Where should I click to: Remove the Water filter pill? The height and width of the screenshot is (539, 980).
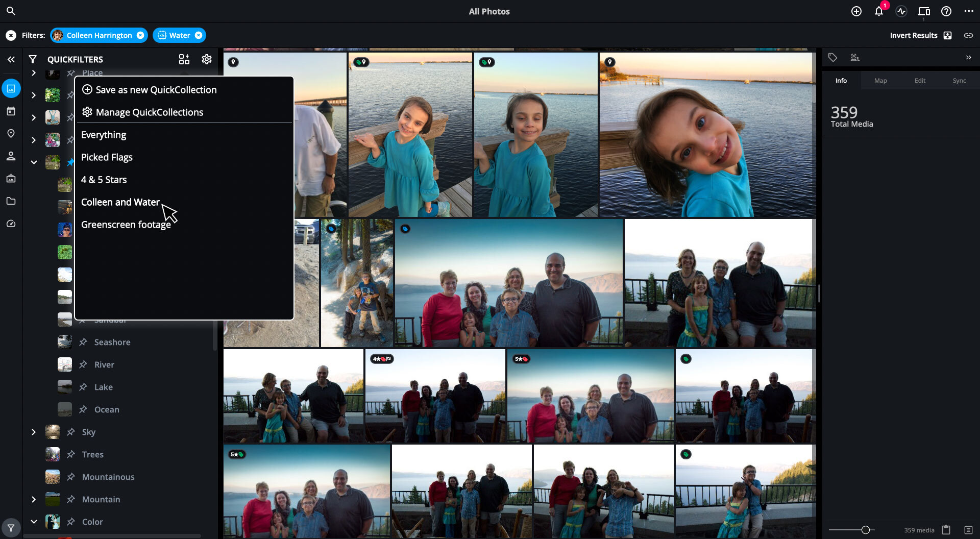(199, 35)
